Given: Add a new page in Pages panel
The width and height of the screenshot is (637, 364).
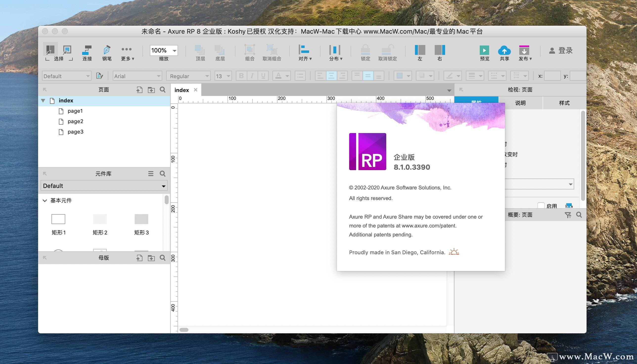Looking at the screenshot, I should 139,90.
